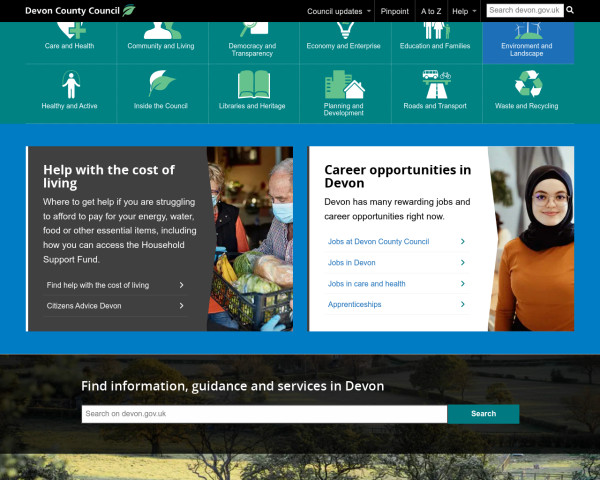Open Find help with the cost of living
Screen dimensions: 600x480
(115, 285)
